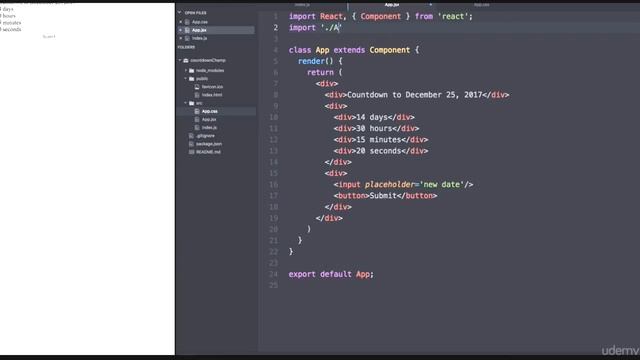Open favicon.ico in the public folder
Screen dimensions: 640x360
click(x=212, y=87)
